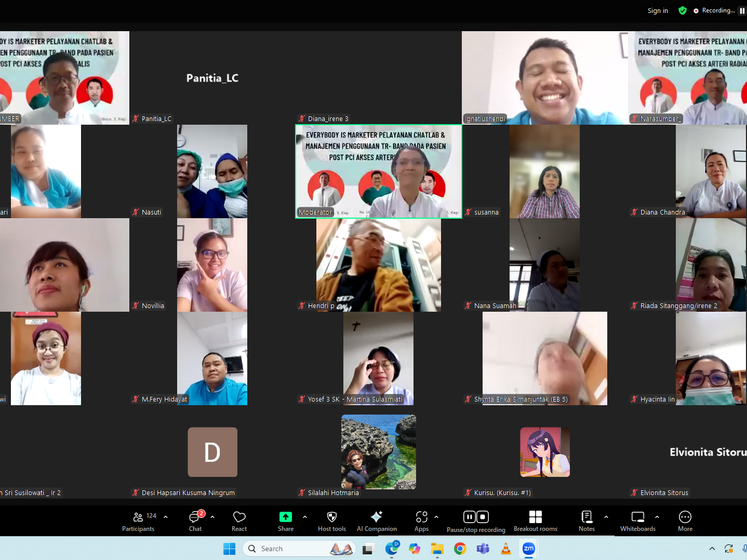
Task: Expand Participants options arrow
Action: click(166, 517)
